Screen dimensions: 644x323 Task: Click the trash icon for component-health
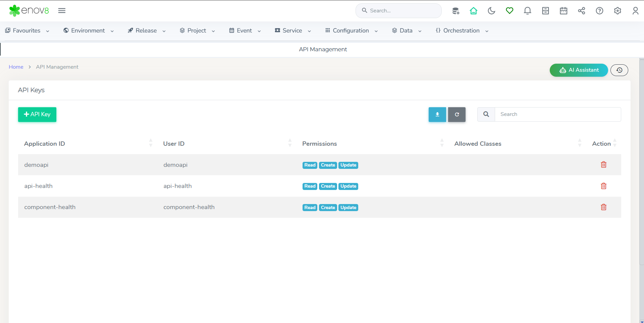(x=603, y=207)
